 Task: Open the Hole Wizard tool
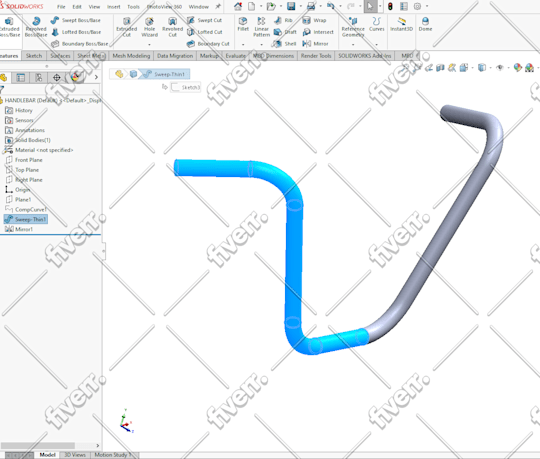click(149, 27)
